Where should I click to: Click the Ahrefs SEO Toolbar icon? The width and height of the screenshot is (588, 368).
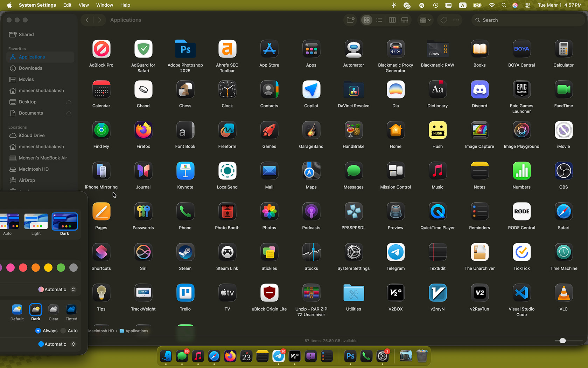tap(227, 49)
